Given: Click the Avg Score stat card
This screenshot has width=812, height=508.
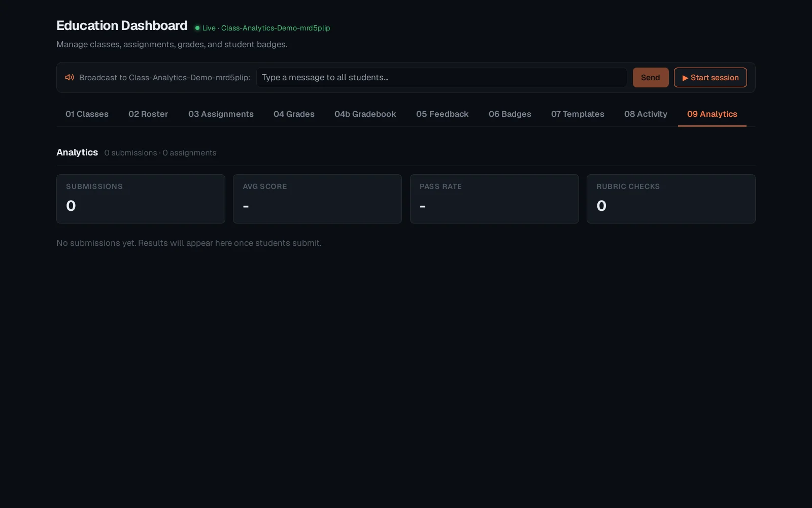Looking at the screenshot, I should pos(317,199).
